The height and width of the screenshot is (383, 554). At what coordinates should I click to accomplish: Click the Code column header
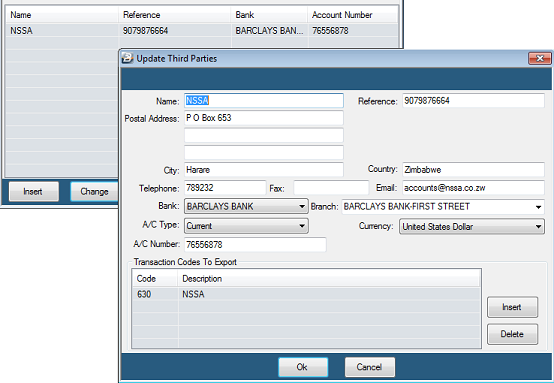[x=155, y=278]
